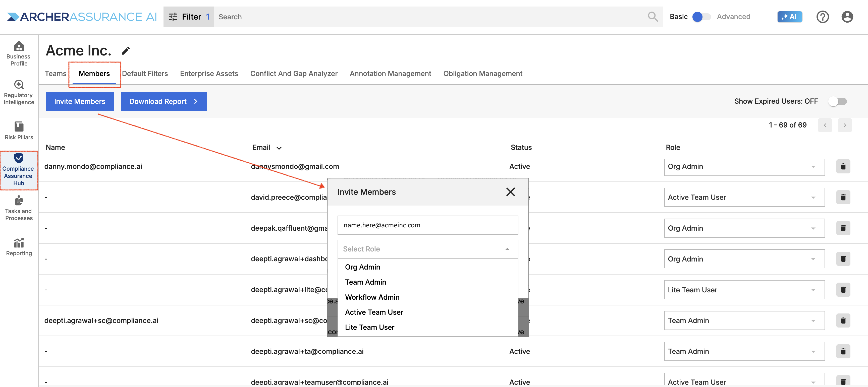The image size is (868, 387).
Task: Open the help question mark icon
Action: point(822,17)
